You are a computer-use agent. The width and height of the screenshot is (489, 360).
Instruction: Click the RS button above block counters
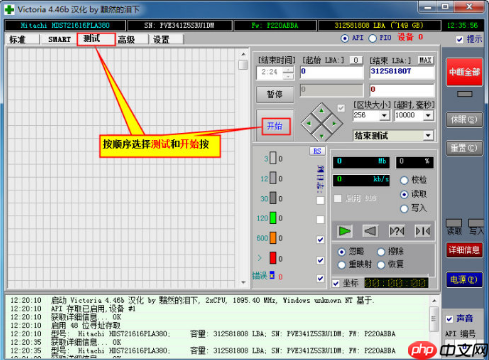tap(317, 151)
